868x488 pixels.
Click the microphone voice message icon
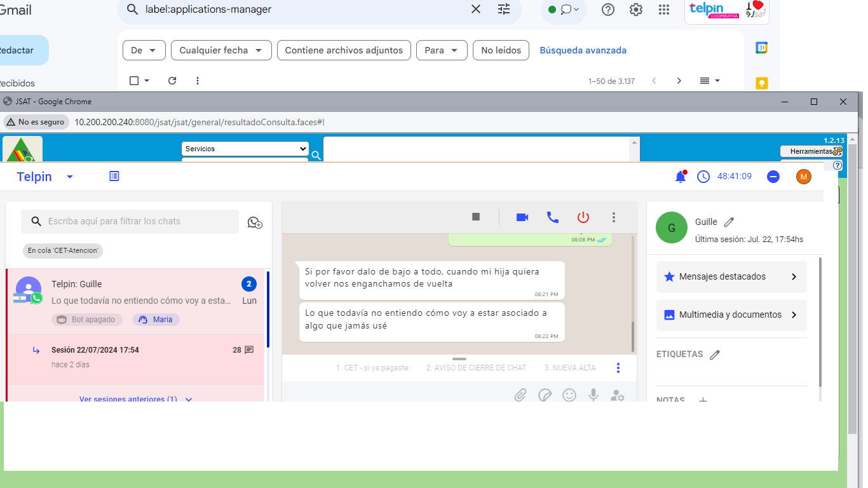[x=593, y=395]
